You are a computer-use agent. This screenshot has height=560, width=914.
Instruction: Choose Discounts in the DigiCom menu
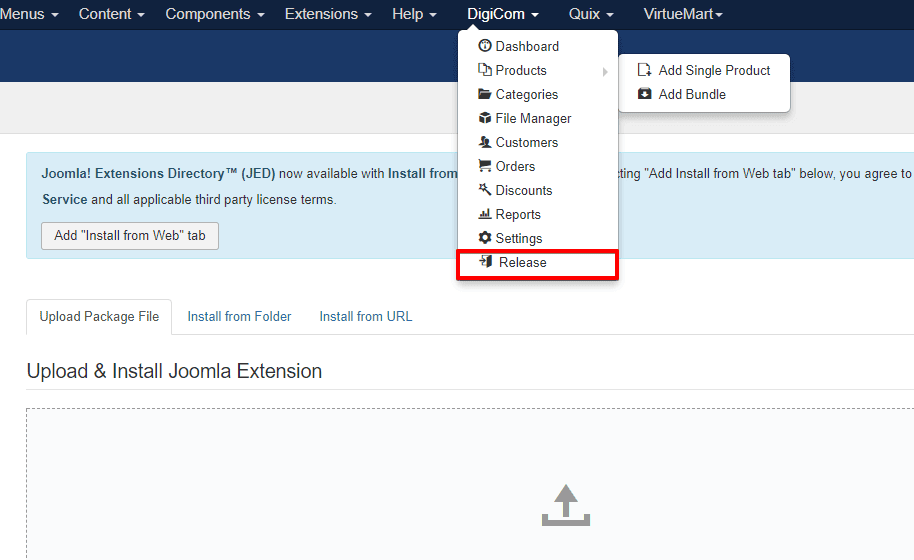pos(523,190)
